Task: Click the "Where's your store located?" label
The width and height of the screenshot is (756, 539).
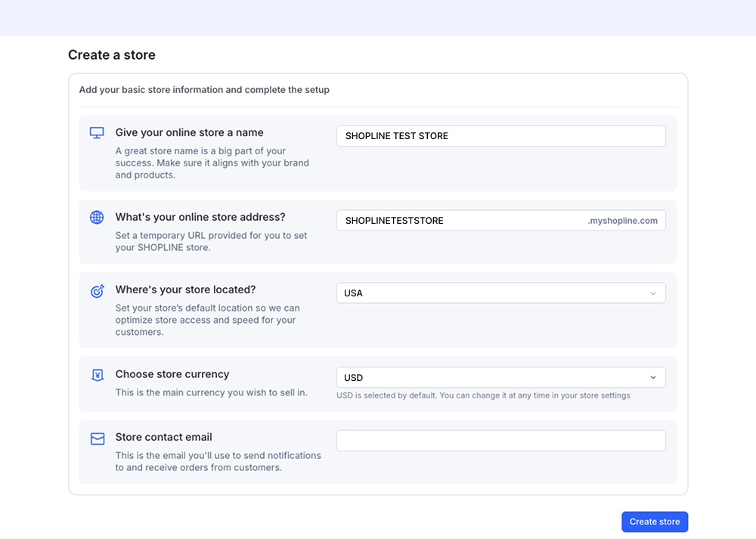Action: point(185,290)
